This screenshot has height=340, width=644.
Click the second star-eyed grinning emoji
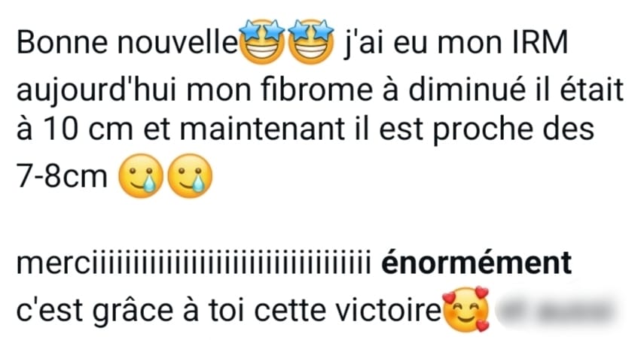coord(311,41)
